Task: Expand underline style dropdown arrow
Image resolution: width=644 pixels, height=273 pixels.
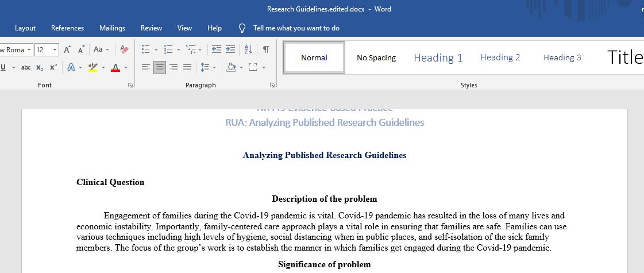Action: tap(14, 67)
